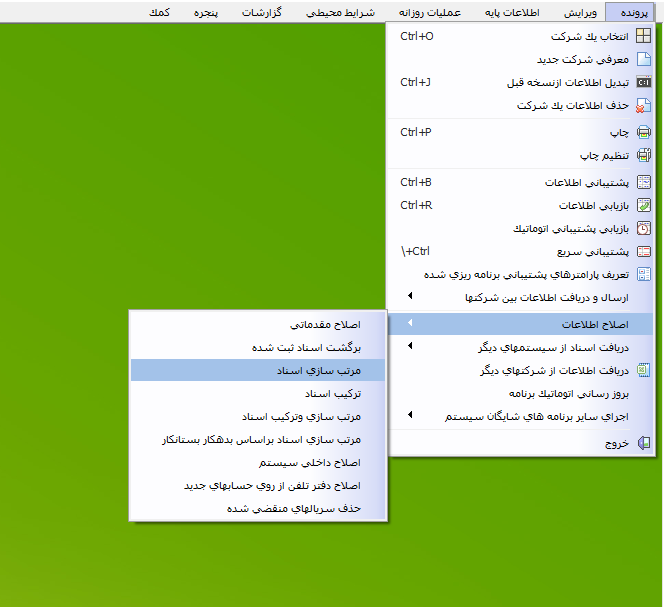Select اجراي ساير برنامه هاي شايگان سيستم
This screenshot has width=664, height=607.
[520, 416]
